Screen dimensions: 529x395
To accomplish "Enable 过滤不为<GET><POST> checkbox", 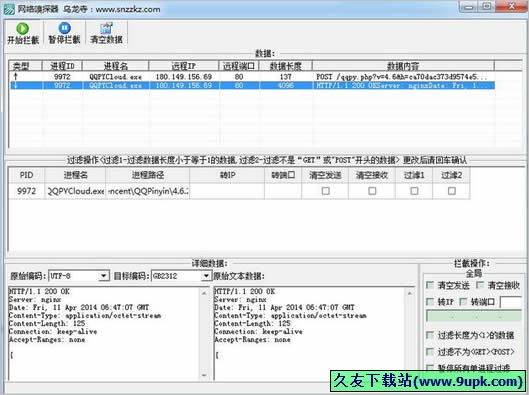I will [x=430, y=352].
